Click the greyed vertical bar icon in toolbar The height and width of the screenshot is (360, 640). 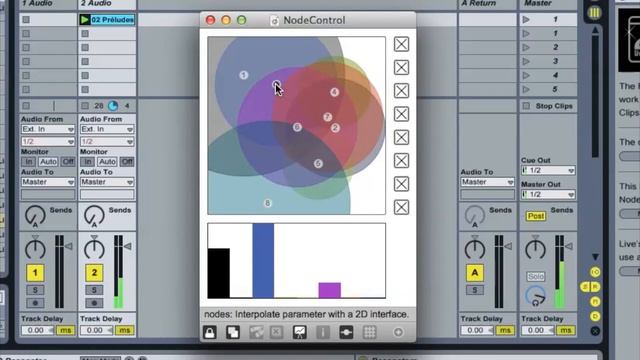323,332
